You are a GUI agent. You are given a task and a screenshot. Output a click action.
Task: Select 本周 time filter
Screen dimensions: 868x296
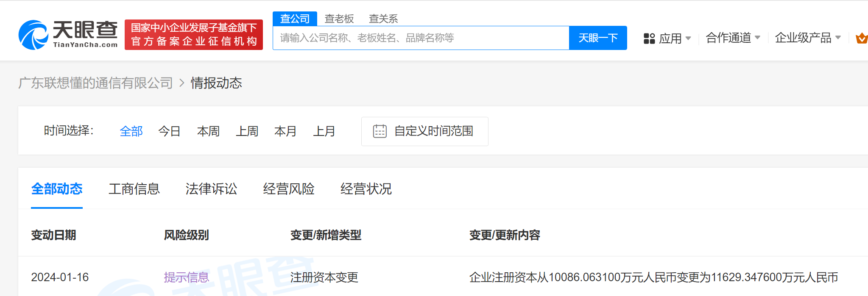point(208,131)
